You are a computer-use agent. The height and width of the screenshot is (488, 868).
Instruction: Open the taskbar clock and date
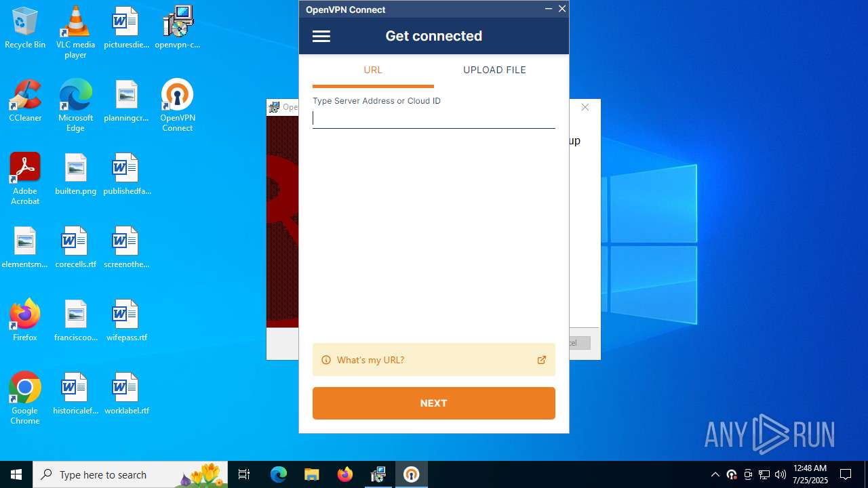[810, 474]
